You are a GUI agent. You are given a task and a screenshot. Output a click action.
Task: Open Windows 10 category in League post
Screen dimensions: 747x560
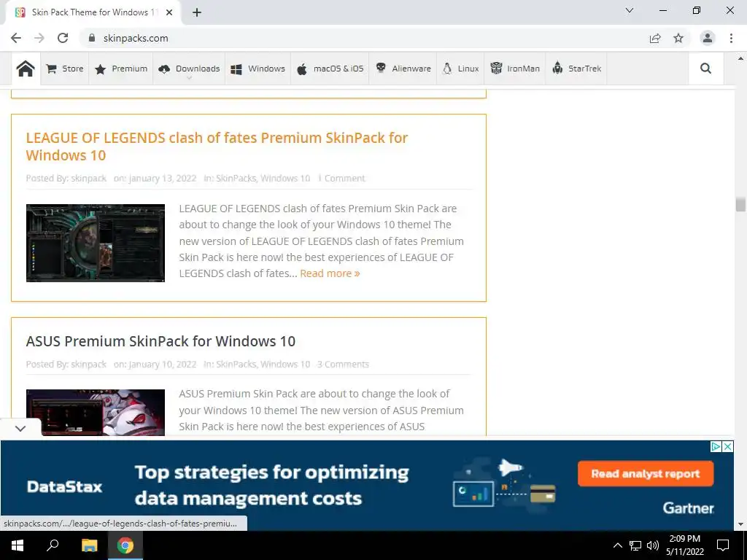[285, 178]
